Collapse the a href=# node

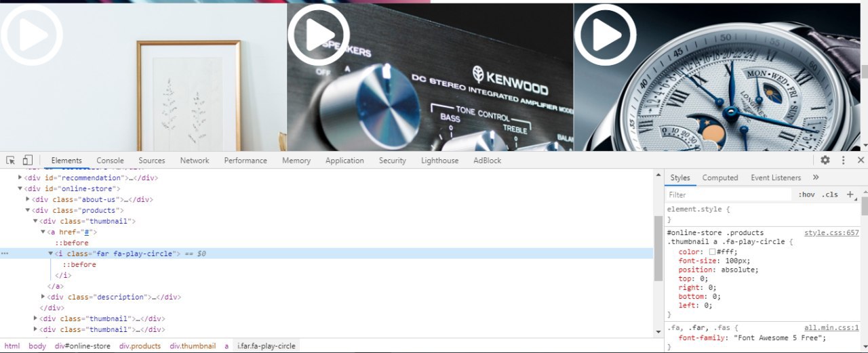(x=43, y=232)
